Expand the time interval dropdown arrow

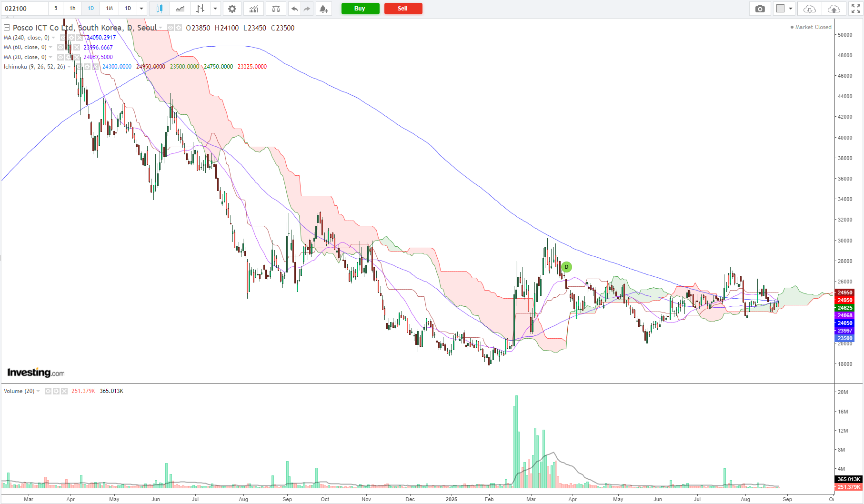141,9
